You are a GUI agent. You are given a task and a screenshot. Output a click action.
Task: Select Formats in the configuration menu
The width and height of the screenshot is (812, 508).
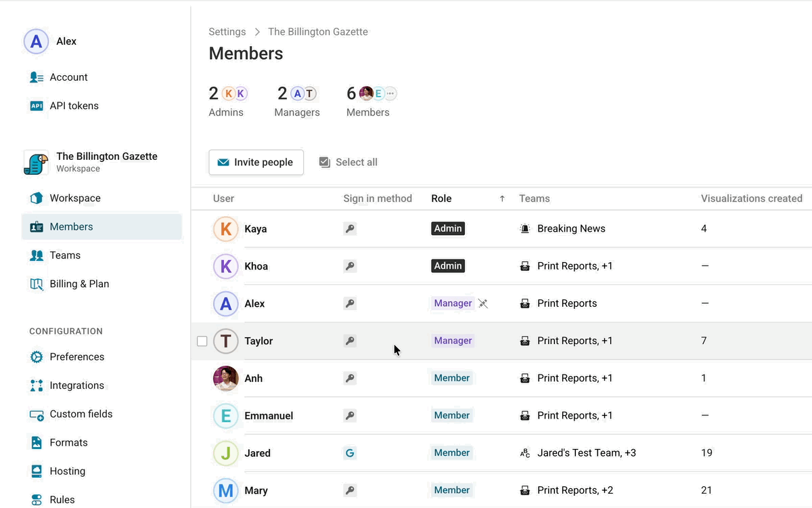[x=68, y=442]
